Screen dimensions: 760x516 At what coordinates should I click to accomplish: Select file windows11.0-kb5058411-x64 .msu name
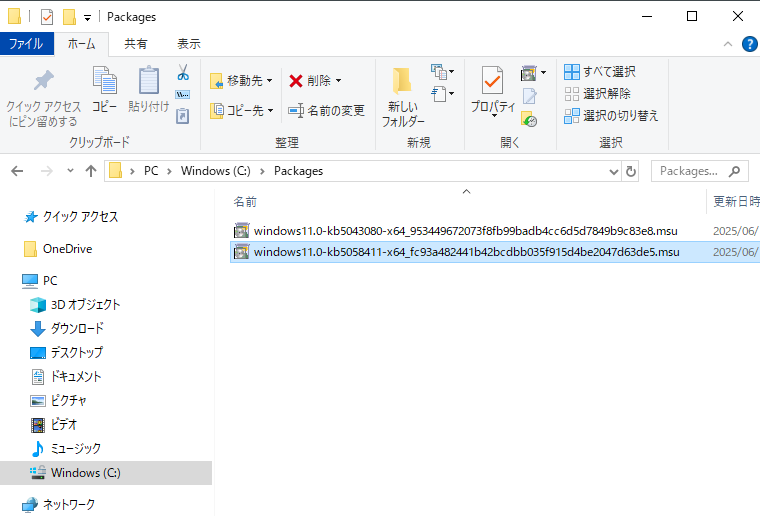(x=466, y=252)
